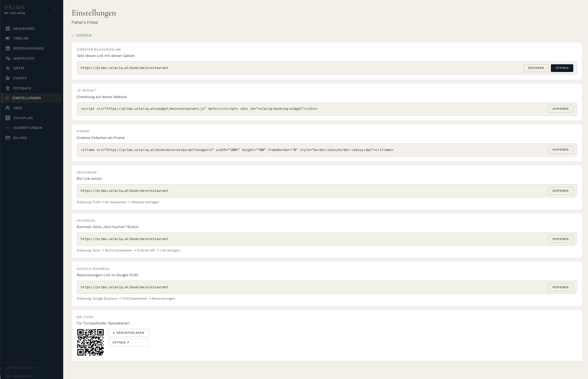Screen dimensions: 588x379
Task: Click the 'Reservierungen-Link im Google-Profil' text
Action: click(x=107, y=275)
